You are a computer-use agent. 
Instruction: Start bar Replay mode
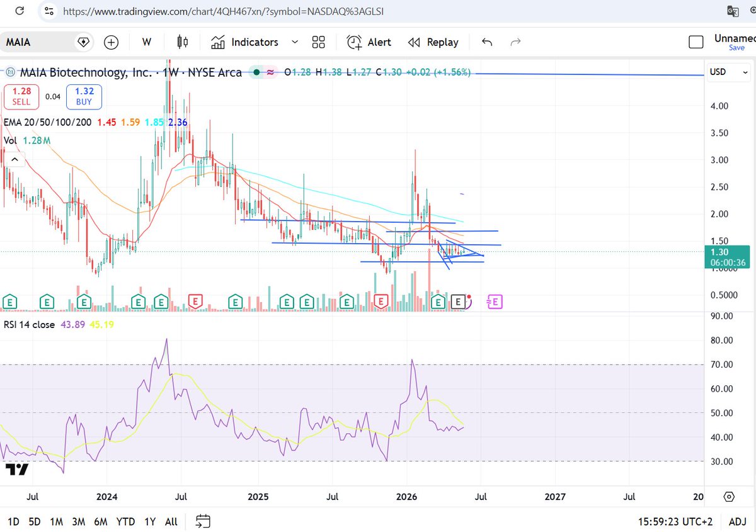tap(433, 42)
